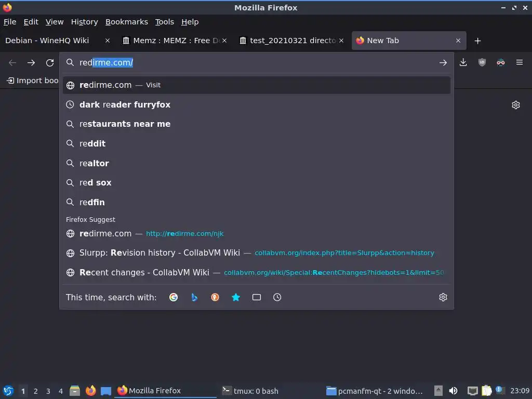Click the forward navigation arrow
This screenshot has height=399, width=532.
(x=31, y=62)
